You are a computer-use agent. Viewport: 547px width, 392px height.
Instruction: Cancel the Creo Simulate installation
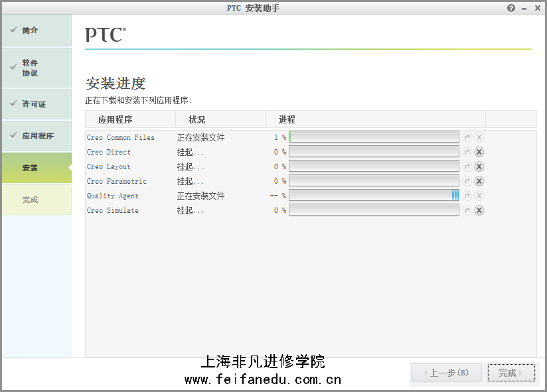[479, 210]
